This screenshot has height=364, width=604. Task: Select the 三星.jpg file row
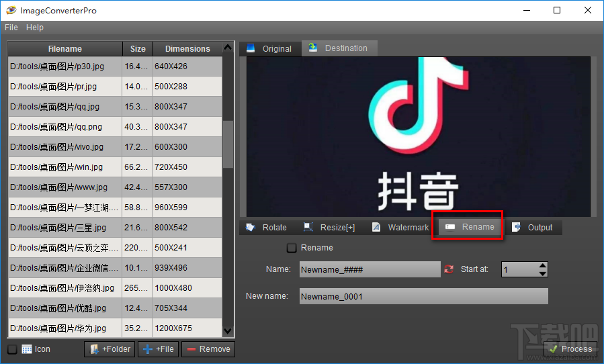115,227
